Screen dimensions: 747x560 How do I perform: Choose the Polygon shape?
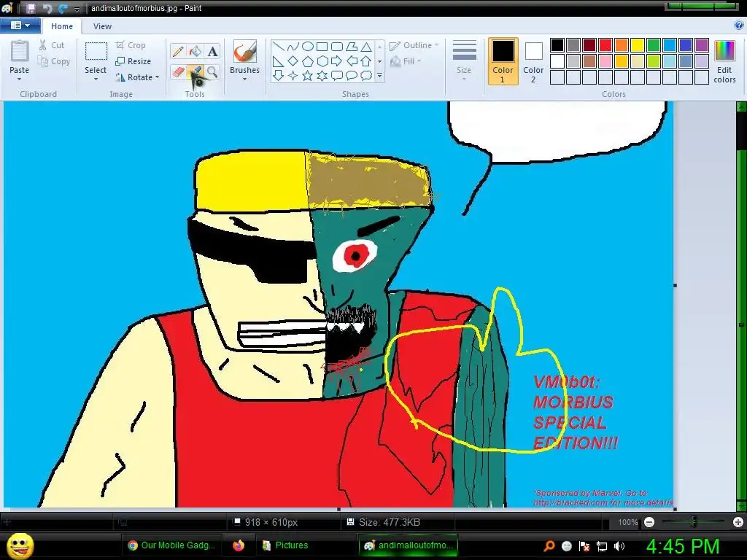pos(352,47)
